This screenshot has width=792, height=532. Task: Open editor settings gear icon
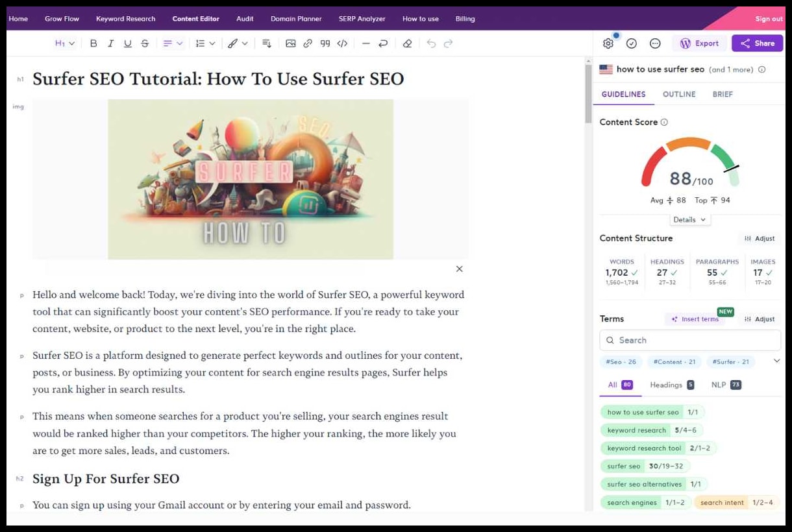point(608,43)
